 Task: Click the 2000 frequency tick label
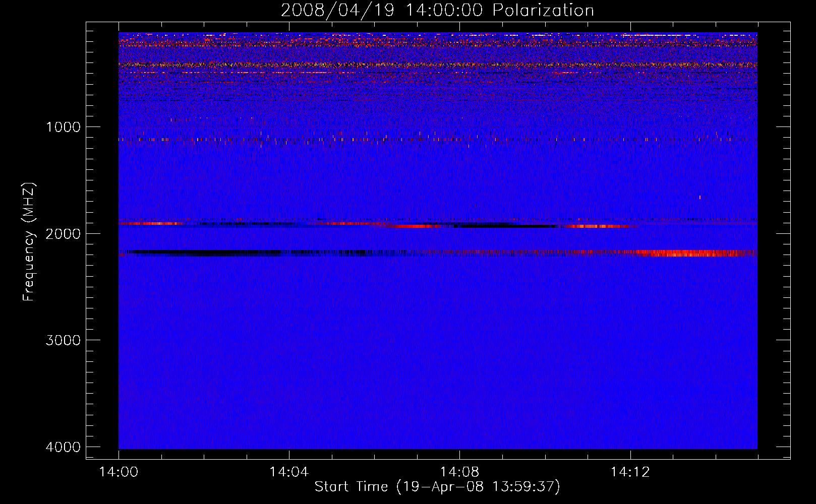point(64,234)
